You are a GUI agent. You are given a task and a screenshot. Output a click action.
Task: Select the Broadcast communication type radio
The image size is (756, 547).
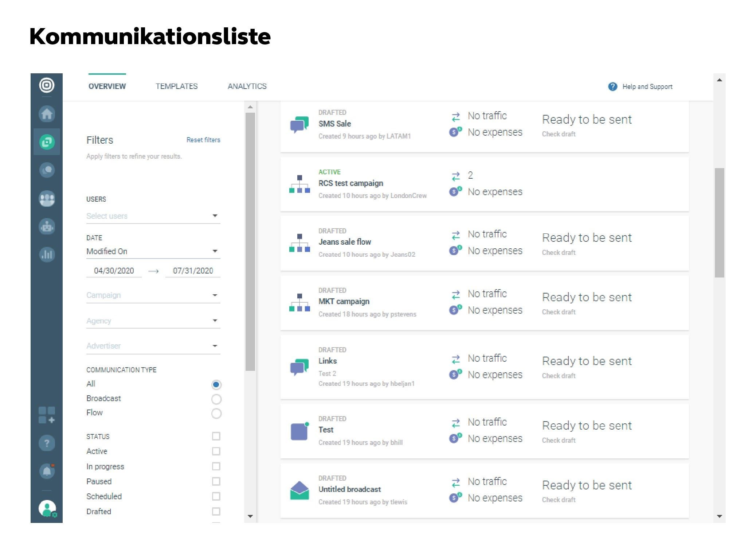[216, 399]
